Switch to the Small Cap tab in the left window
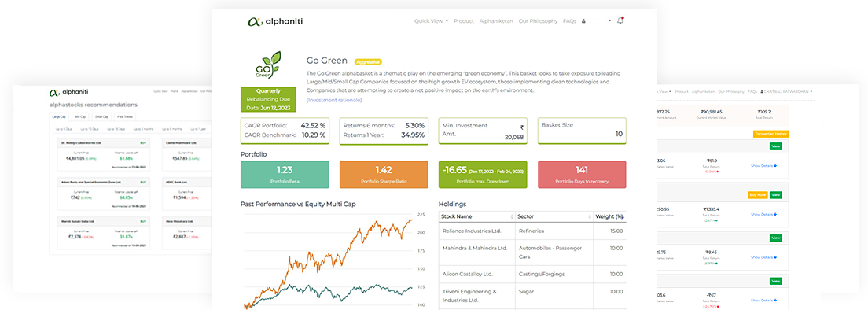Image resolution: width=868 pixels, height=310 pixels. pos(102,116)
